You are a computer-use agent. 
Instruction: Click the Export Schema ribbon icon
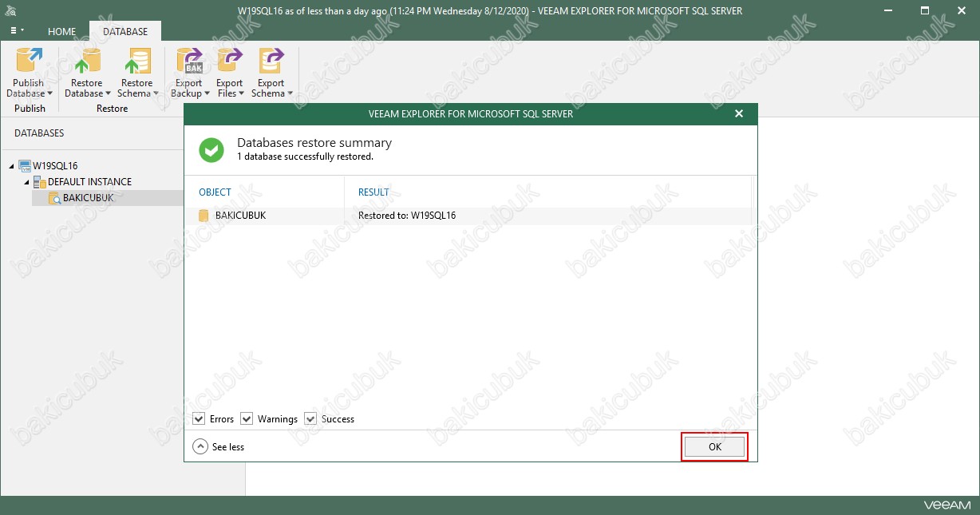click(x=271, y=61)
